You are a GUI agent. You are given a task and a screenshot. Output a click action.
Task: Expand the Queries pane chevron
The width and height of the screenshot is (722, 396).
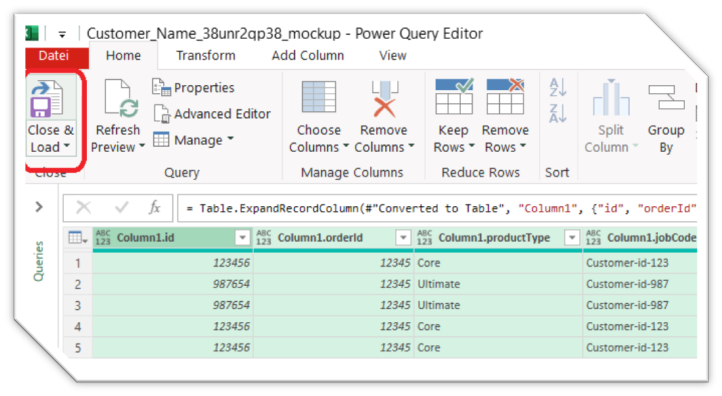click(39, 207)
